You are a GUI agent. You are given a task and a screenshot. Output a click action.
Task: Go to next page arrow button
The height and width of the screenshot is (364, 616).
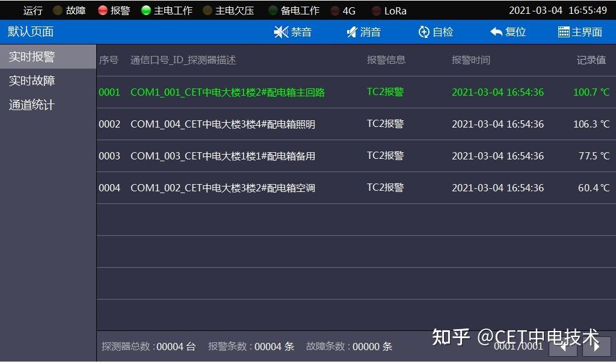[x=596, y=346]
